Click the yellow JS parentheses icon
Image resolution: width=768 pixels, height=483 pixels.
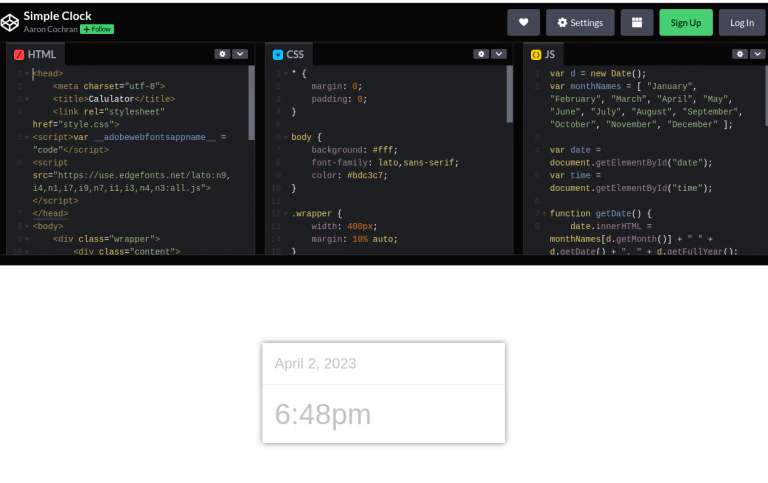tap(536, 55)
